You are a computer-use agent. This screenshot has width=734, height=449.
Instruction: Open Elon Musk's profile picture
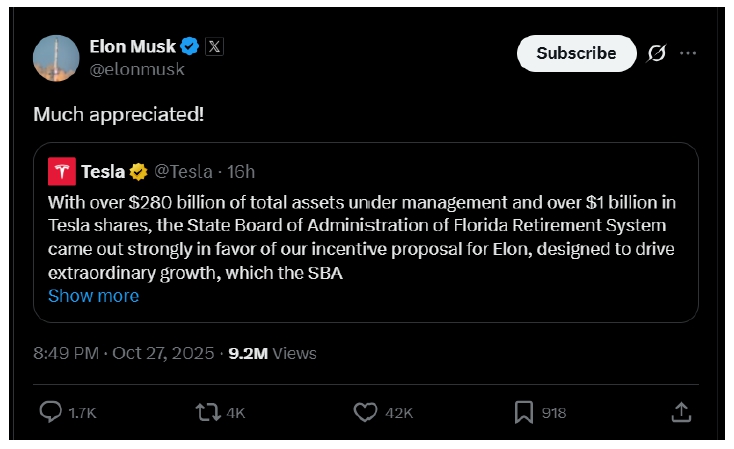click(x=56, y=58)
